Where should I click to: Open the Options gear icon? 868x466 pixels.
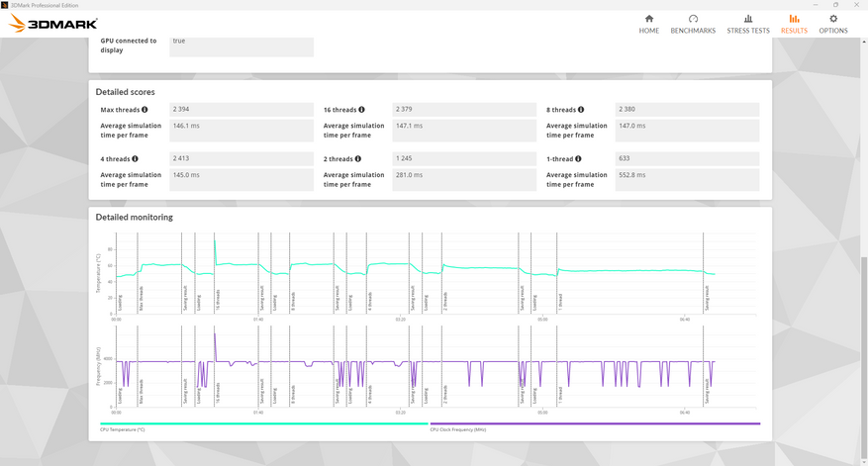(832, 19)
